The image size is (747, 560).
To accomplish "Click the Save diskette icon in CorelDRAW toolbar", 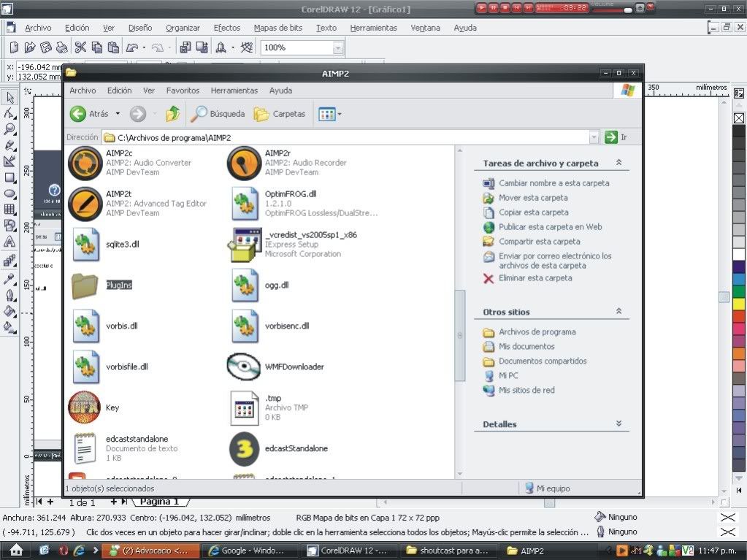I will coord(46,47).
